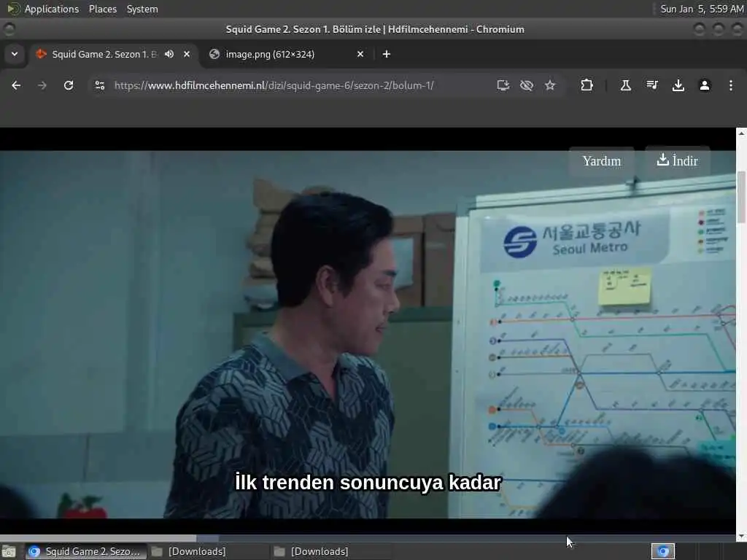Click the horizontal page scrollbar thumb

point(98,538)
